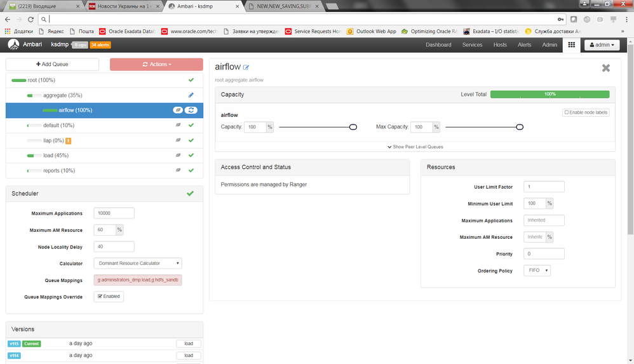634x364 pixels.
Task: Open the Chrome three-dot menu
Action: [627, 19]
